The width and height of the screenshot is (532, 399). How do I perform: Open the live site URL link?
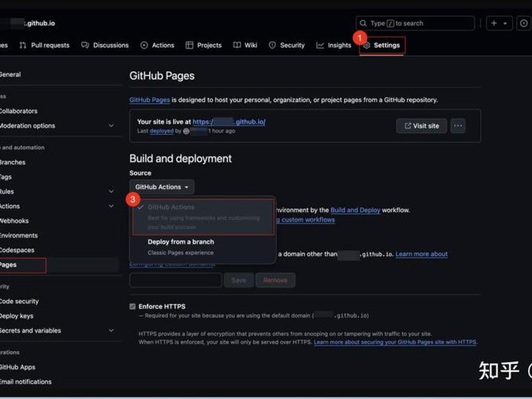(x=229, y=122)
